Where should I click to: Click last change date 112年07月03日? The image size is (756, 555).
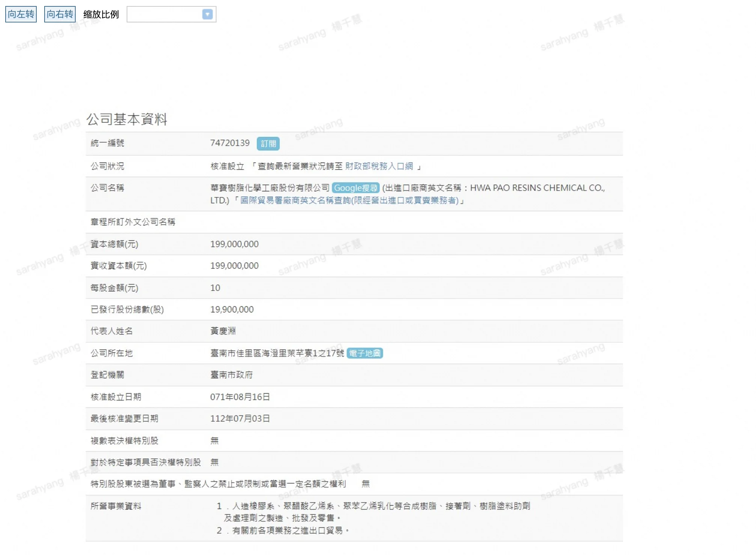click(x=240, y=419)
